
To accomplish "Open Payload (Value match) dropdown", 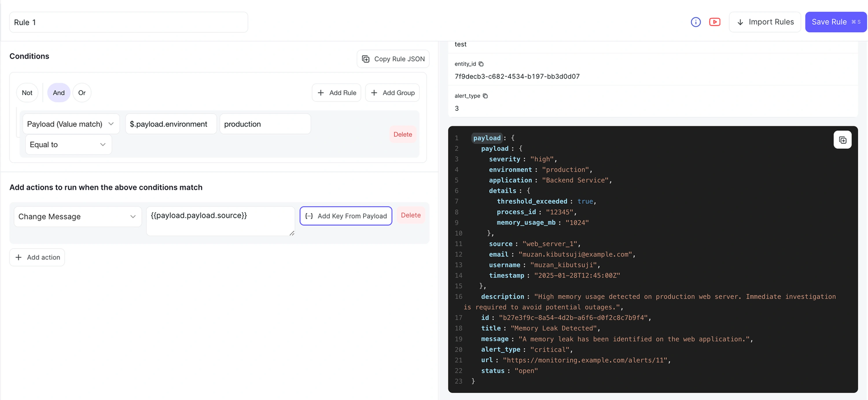I will (71, 124).
